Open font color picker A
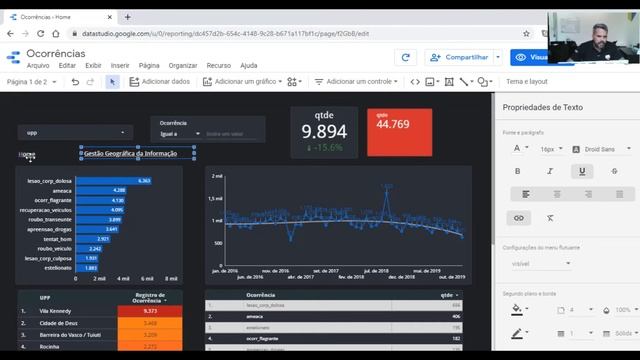This screenshot has height=360, width=640. pos(520,148)
